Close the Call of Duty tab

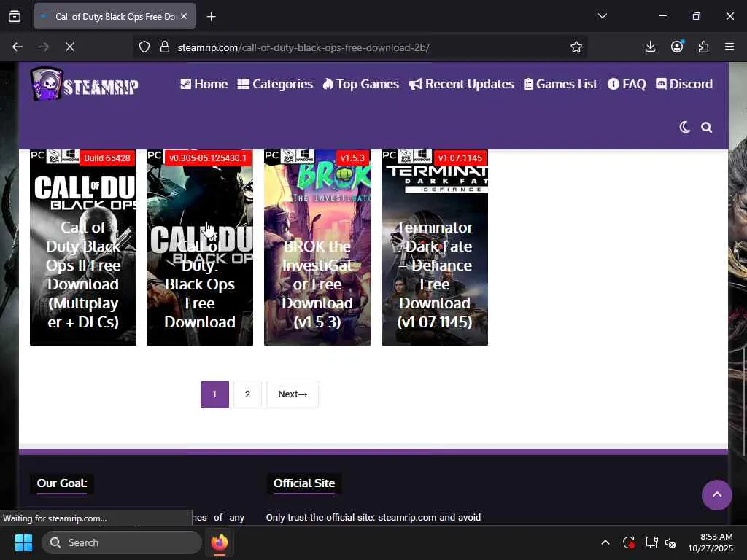point(184,16)
